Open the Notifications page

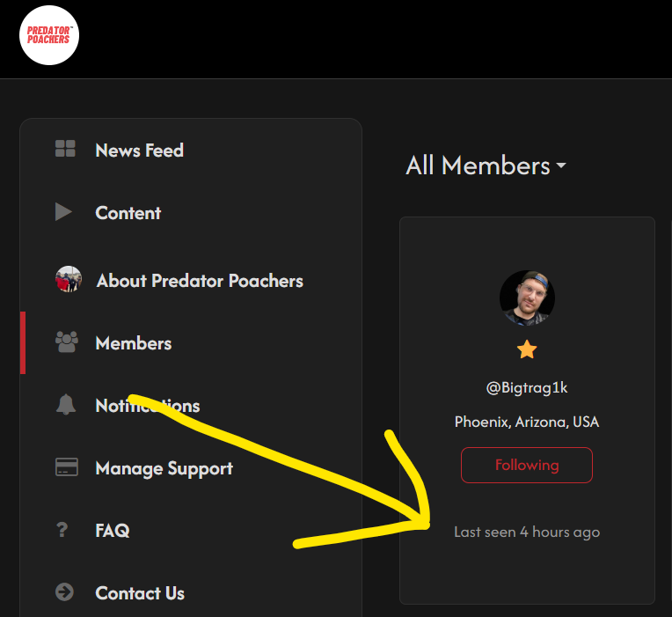pyautogui.click(x=148, y=406)
